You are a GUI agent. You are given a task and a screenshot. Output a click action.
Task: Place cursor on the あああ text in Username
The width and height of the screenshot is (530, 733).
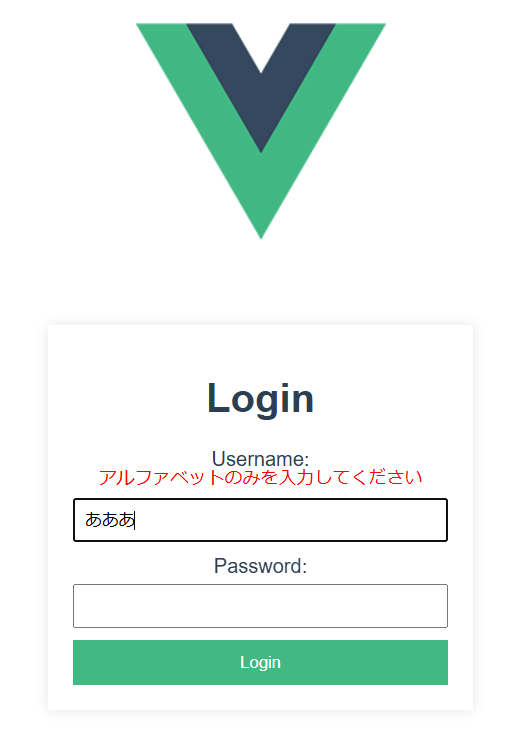110,520
